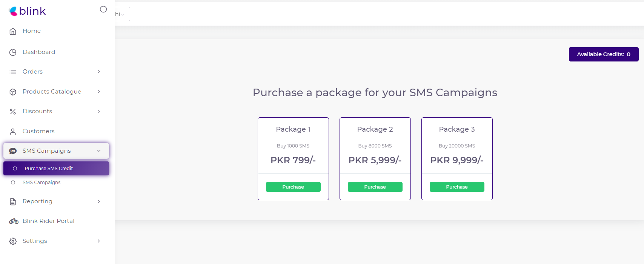Click the Blink logo
Image resolution: width=644 pixels, height=264 pixels.
[27, 11]
